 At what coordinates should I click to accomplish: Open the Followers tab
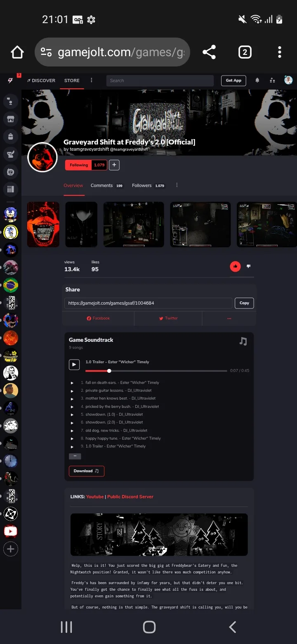pos(148,186)
